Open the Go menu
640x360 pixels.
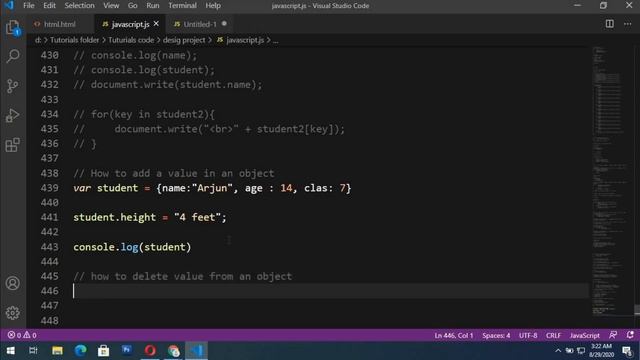point(133,6)
